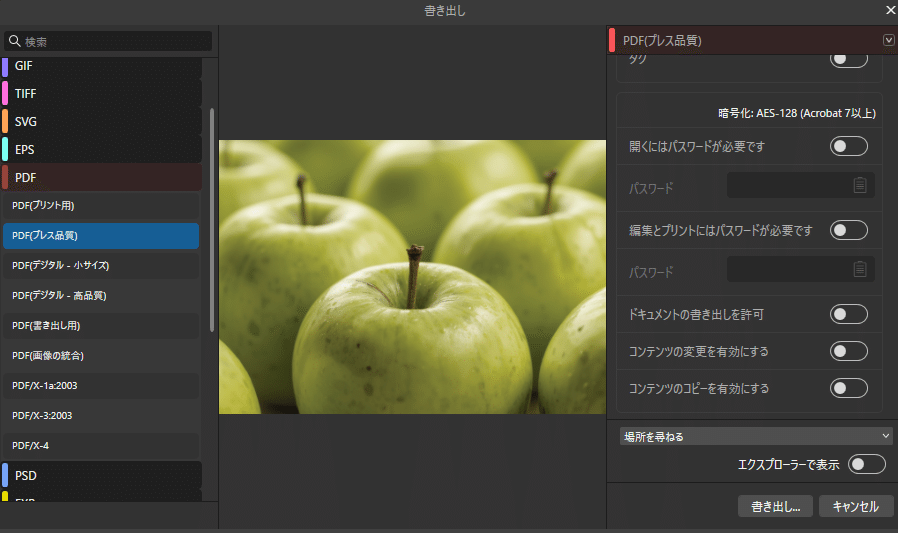Click the search magnifier icon
Screen dimensions: 898x533
pyautogui.click(x=14, y=41)
